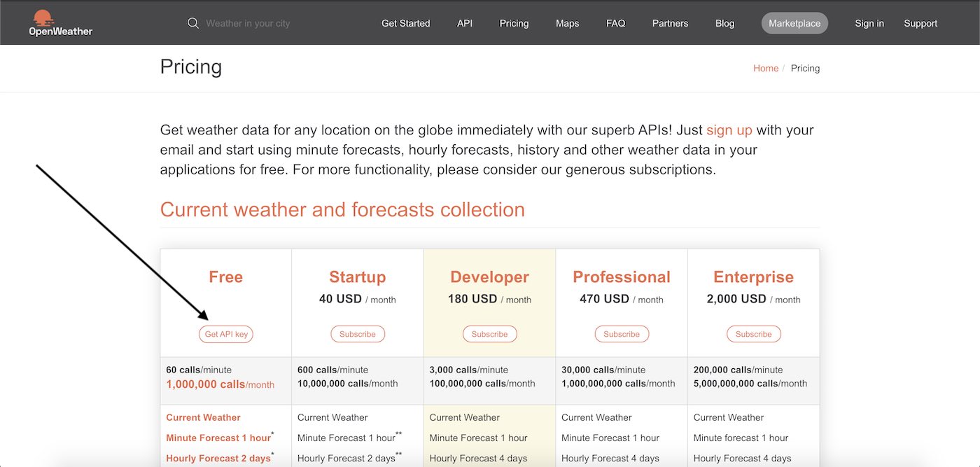Open the FAQ page

615,22
